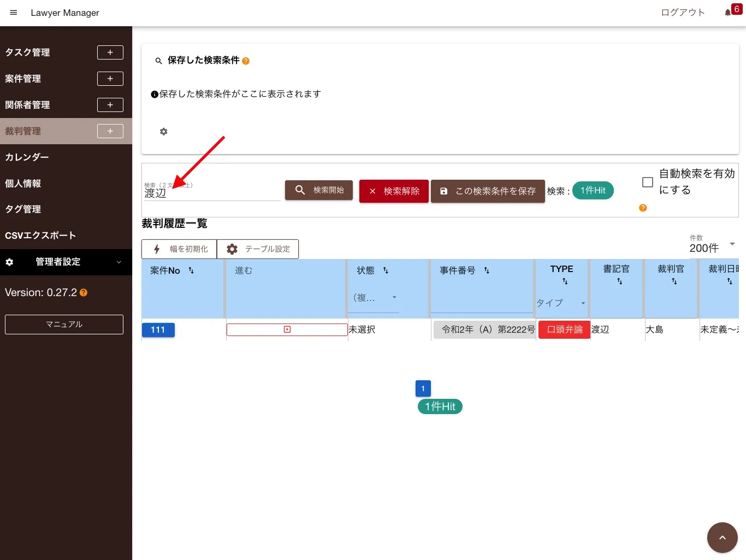Click the 幅を初期化 button

(x=179, y=249)
